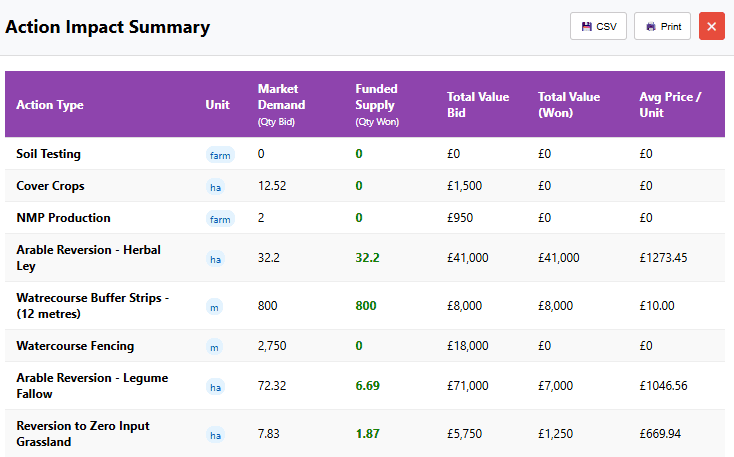Select the Reversion to Zero Input Grassland row
The width and height of the screenshot is (734, 457).
click(83, 434)
